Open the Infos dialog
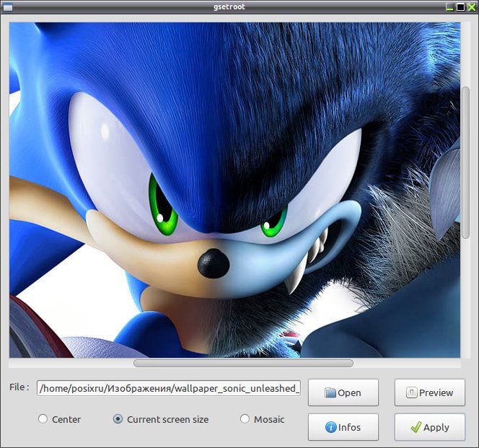 click(343, 427)
